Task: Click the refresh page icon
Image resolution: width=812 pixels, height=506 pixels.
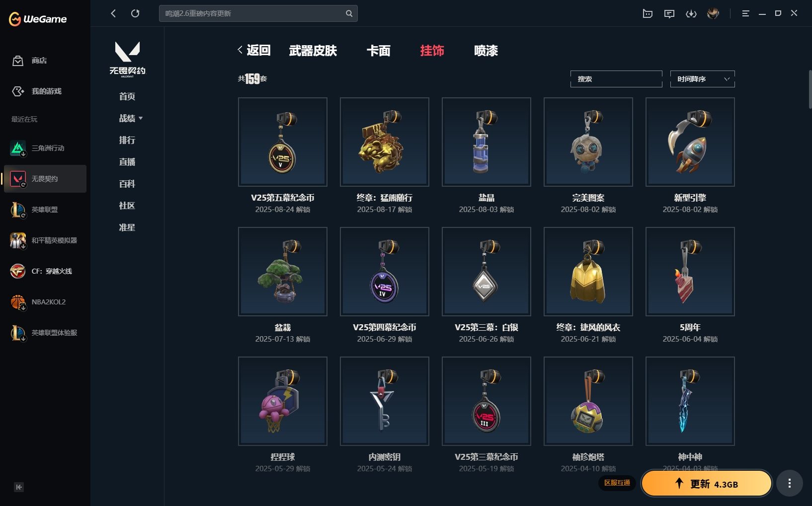Action: pos(135,13)
